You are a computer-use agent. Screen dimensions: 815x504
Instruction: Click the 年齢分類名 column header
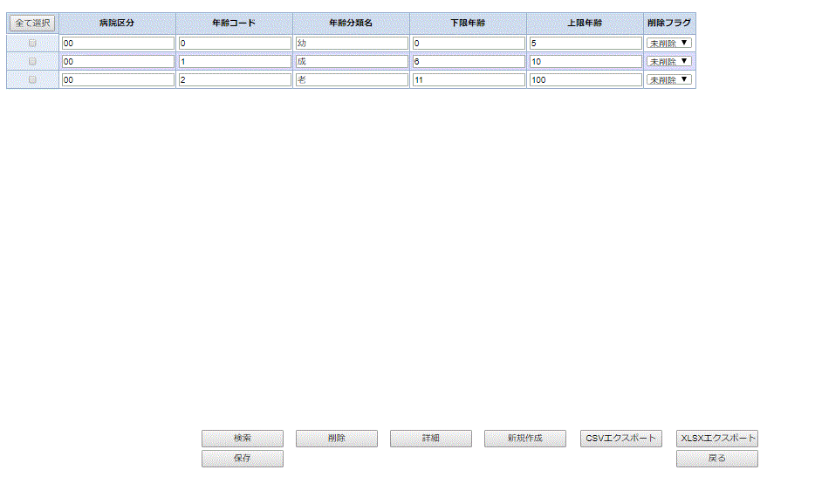351,24
